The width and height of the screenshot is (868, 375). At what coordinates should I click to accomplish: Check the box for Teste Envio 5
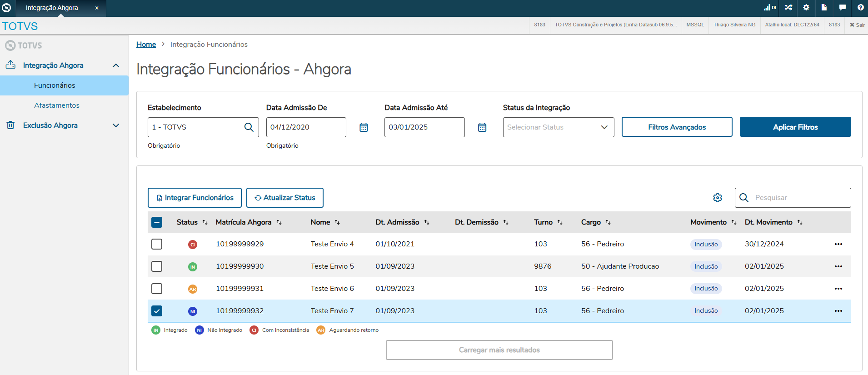tap(157, 266)
